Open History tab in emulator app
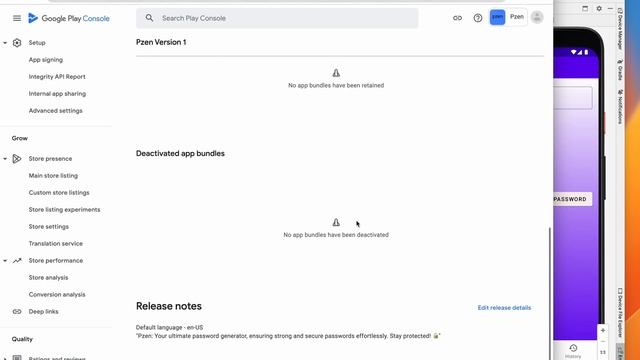This screenshot has width=640, height=360. click(573, 351)
